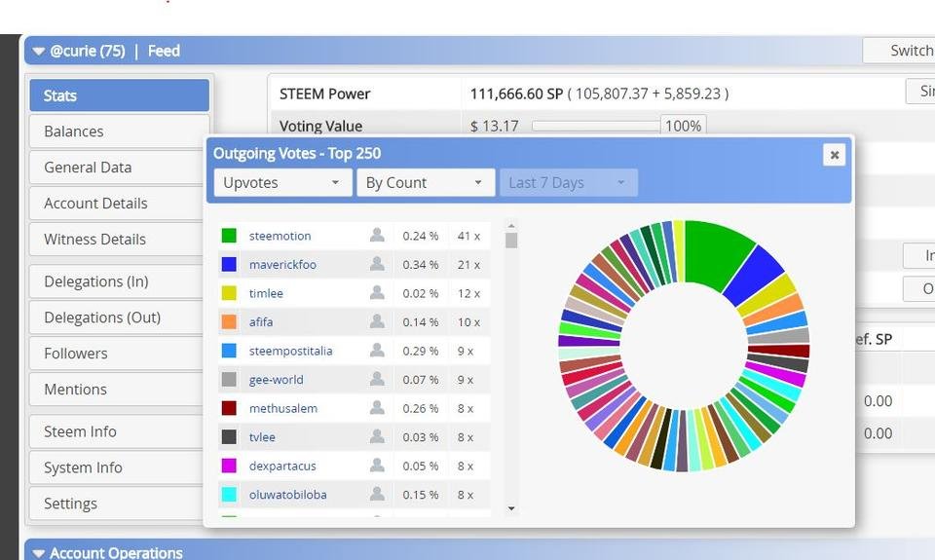Click the vote list scroll up arrow
Screen dimensions: 935x560
point(511,225)
